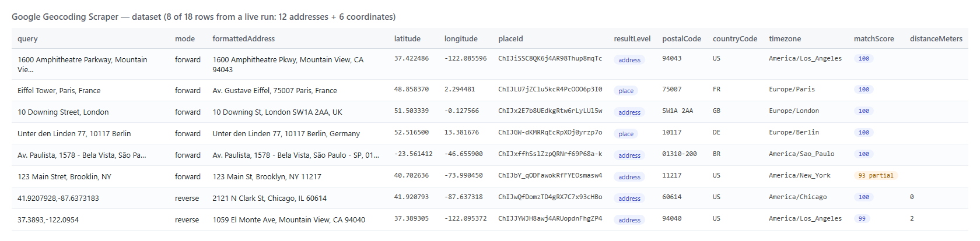Image resolution: width=980 pixels, height=241 pixels.
Task: Click the 'distanceMeters' column header
Action: pos(936,39)
